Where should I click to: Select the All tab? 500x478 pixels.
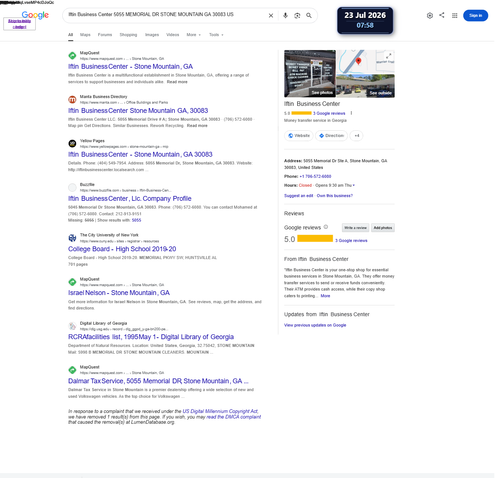point(70,35)
